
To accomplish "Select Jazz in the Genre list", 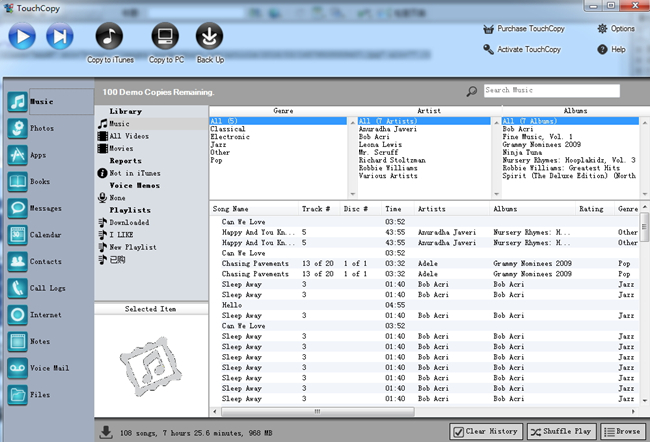I will click(218, 144).
